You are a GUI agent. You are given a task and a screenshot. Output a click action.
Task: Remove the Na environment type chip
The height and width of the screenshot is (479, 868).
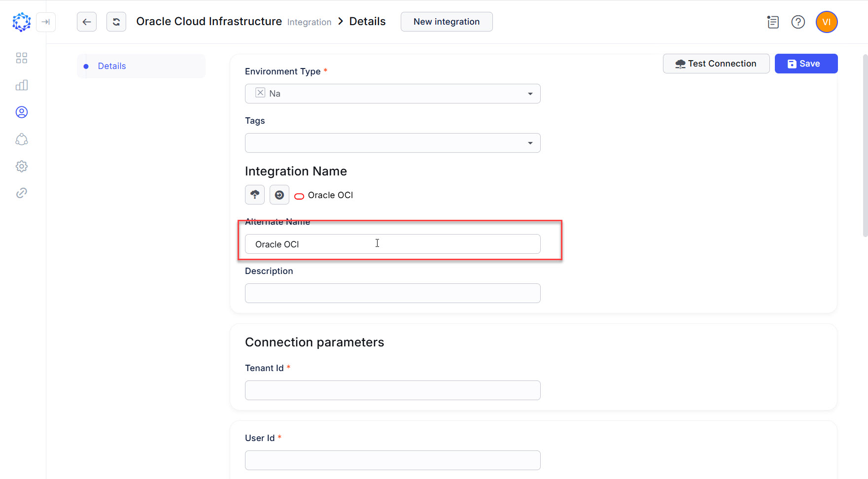(260, 93)
